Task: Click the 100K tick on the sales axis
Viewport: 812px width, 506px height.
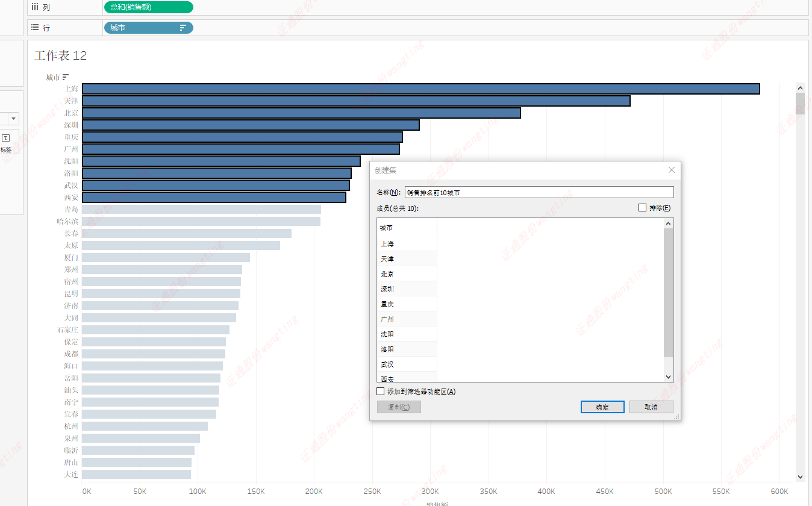Action: 198,491
